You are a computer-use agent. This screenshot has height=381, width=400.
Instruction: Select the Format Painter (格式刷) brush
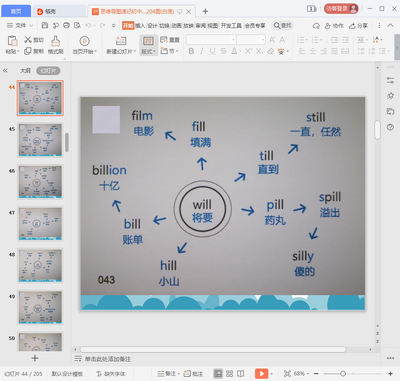[56, 41]
